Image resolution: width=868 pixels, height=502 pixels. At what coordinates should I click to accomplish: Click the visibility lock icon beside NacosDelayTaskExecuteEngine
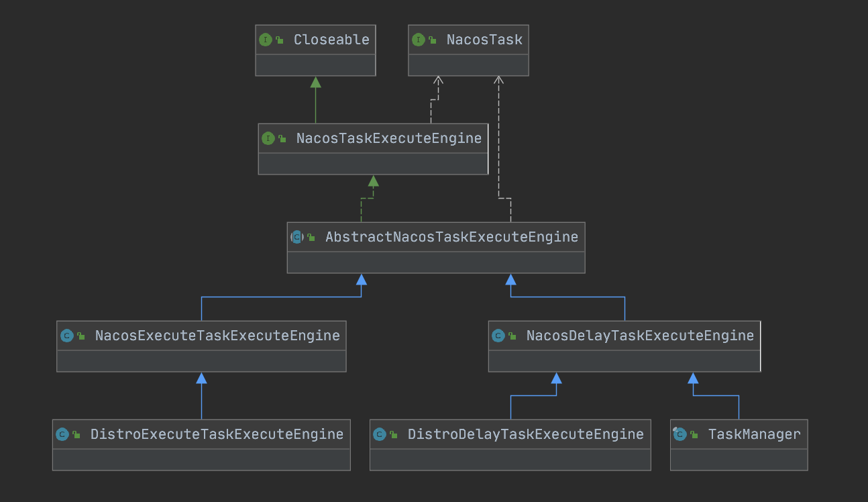click(512, 336)
